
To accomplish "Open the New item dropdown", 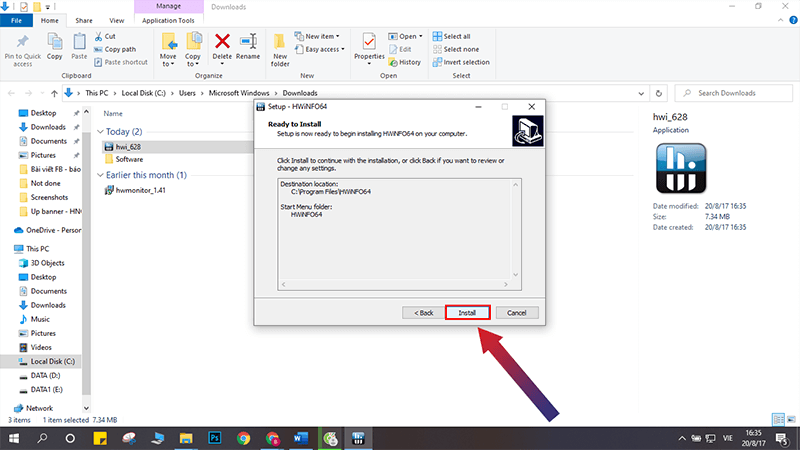I will click(317, 36).
